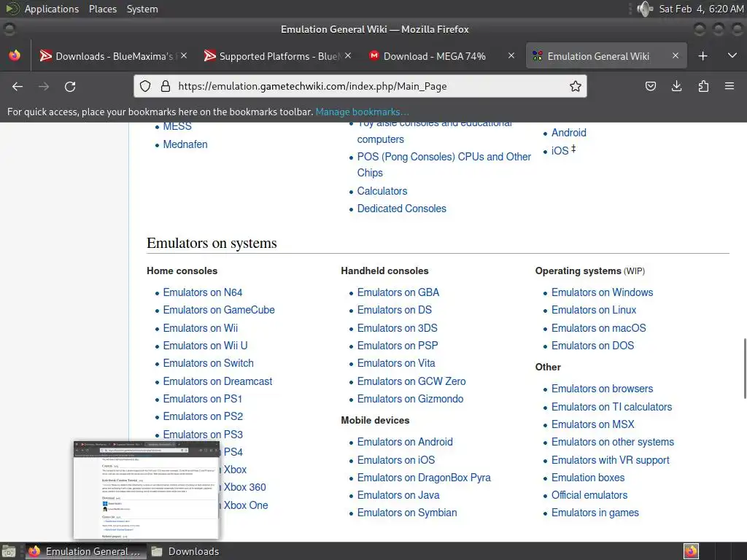The height and width of the screenshot is (560, 747).
Task: Reload the page with the refresh icon
Action: [70, 86]
